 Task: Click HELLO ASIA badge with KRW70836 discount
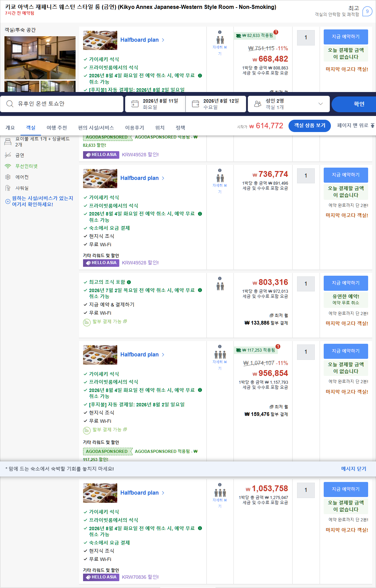[x=101, y=577]
